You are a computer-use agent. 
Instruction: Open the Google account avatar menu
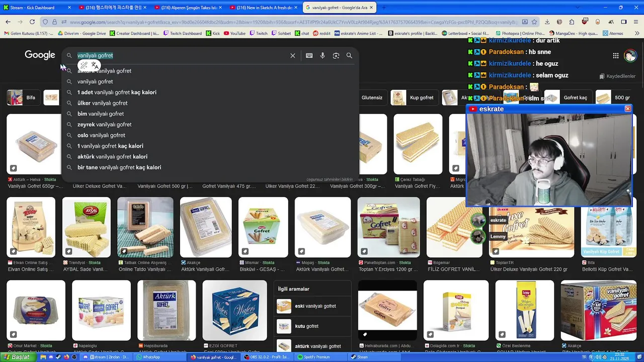click(x=630, y=56)
